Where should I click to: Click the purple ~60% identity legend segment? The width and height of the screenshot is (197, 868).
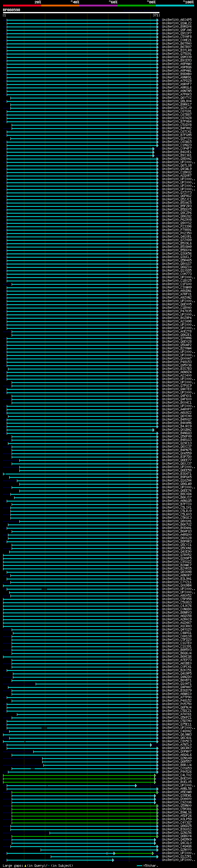98,6
